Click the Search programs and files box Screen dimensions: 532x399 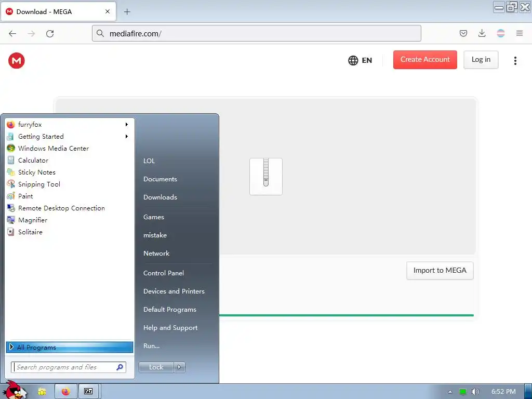(x=69, y=367)
